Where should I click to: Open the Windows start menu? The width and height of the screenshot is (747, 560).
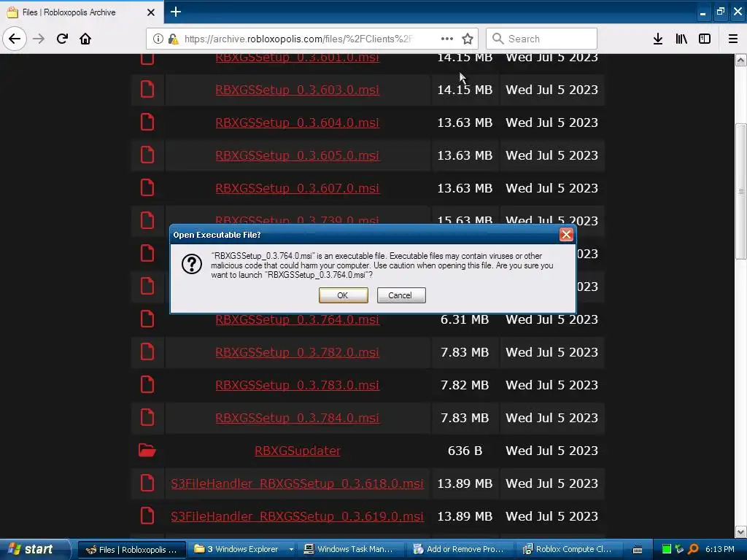pyautogui.click(x=34, y=550)
